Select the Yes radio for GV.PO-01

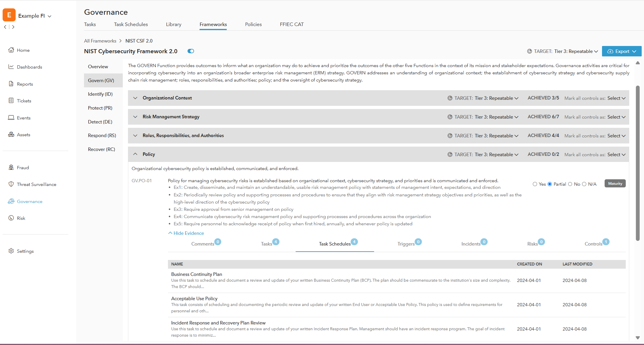535,184
